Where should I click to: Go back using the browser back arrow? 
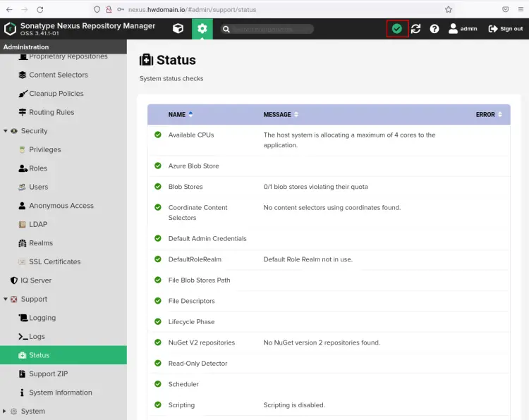point(9,9)
